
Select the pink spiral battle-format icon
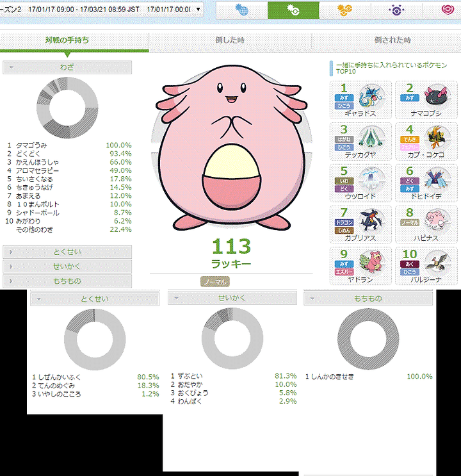tap(448, 10)
